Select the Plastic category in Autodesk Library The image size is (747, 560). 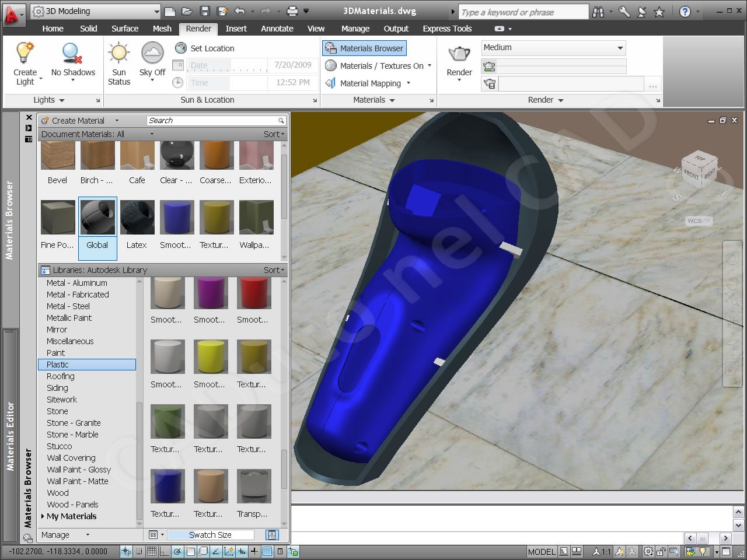(x=57, y=364)
